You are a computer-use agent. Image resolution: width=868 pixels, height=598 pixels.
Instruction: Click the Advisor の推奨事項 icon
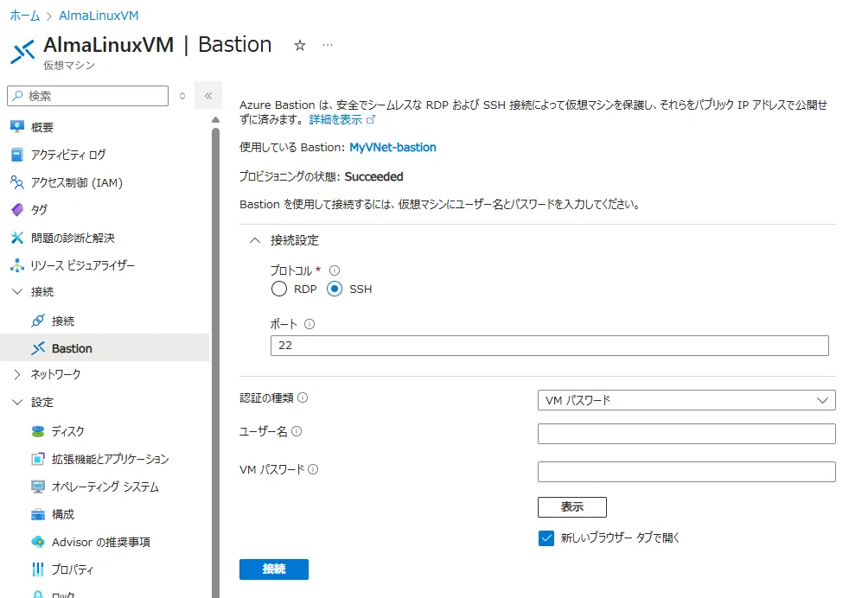[38, 542]
